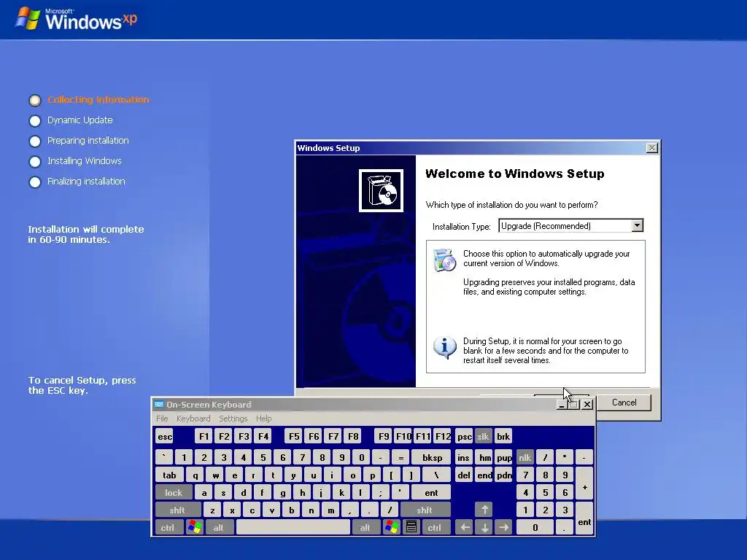Close the Windows Setup dialog
The width and height of the screenshot is (747, 560).
[651, 148]
